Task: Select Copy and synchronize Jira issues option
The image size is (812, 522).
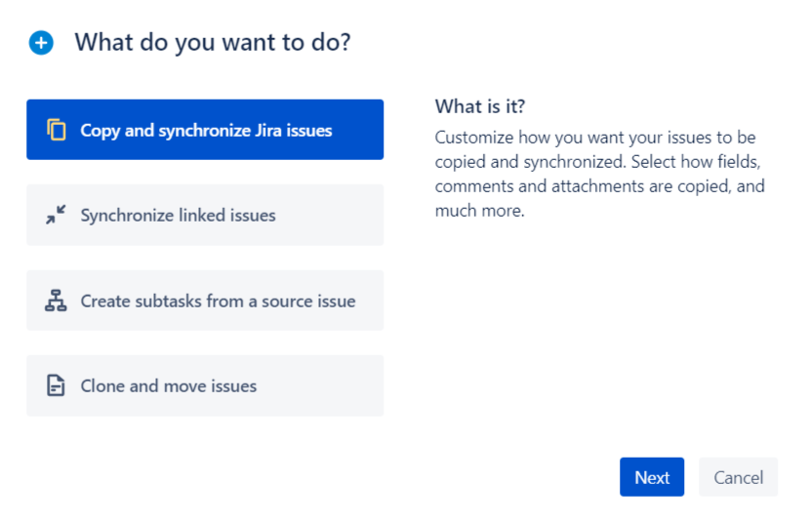Action: pyautogui.click(x=205, y=130)
